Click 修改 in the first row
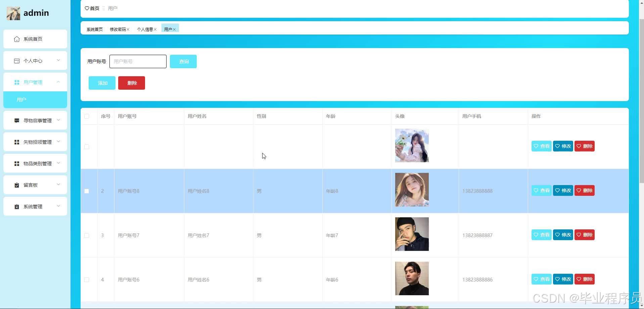Viewport: 644px width, 309px height. [563, 146]
